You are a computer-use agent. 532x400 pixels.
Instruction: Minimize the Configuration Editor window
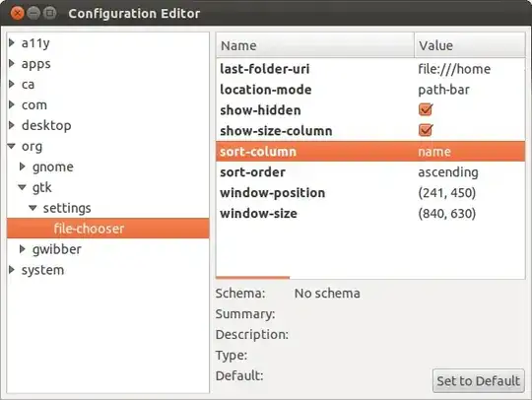pos(33,13)
